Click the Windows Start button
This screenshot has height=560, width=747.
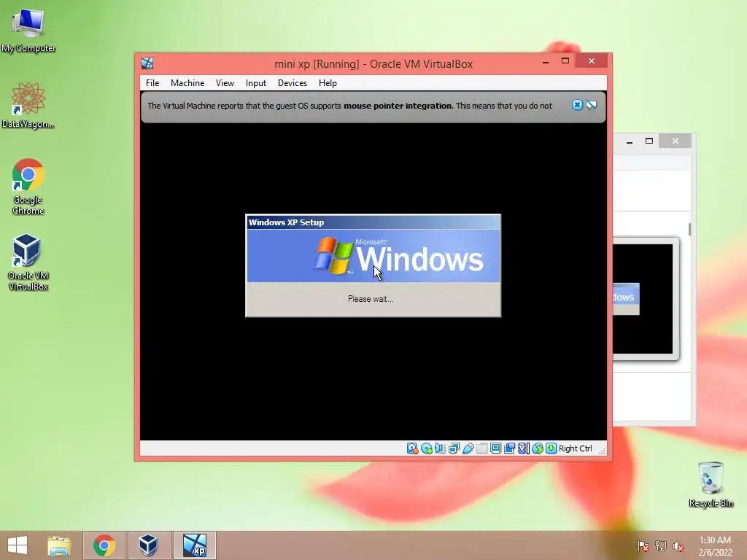click(x=18, y=545)
